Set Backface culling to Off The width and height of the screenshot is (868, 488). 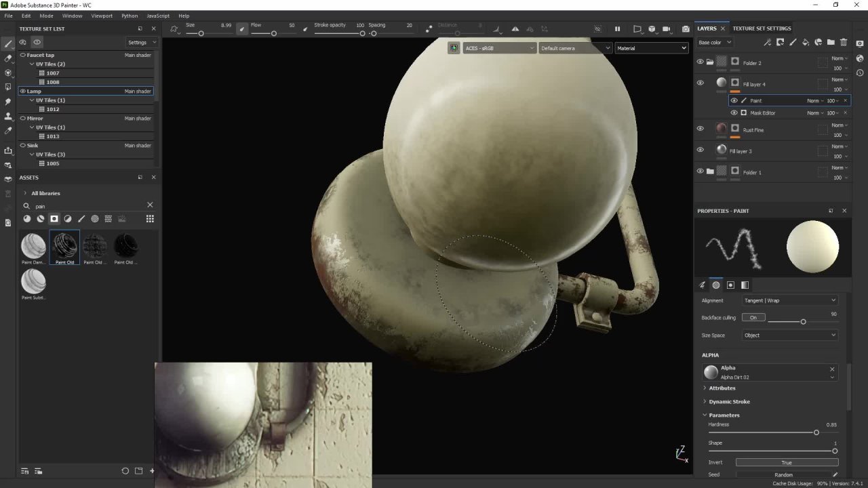(x=753, y=317)
